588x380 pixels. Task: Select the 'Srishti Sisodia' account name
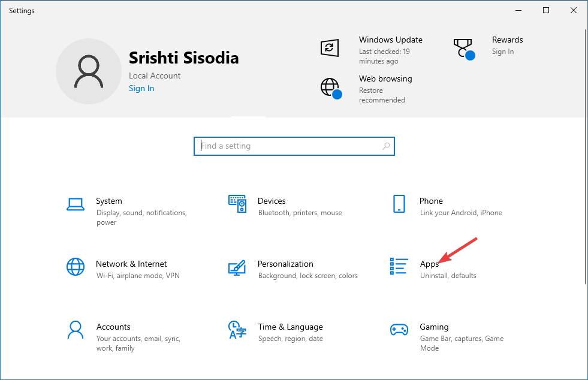(184, 58)
